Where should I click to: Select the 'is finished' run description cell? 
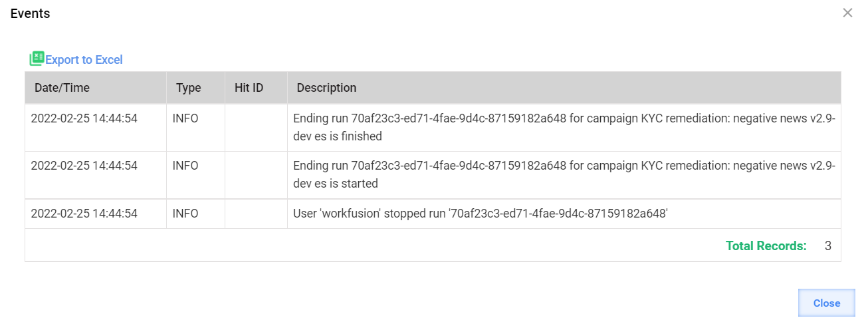pos(564,128)
